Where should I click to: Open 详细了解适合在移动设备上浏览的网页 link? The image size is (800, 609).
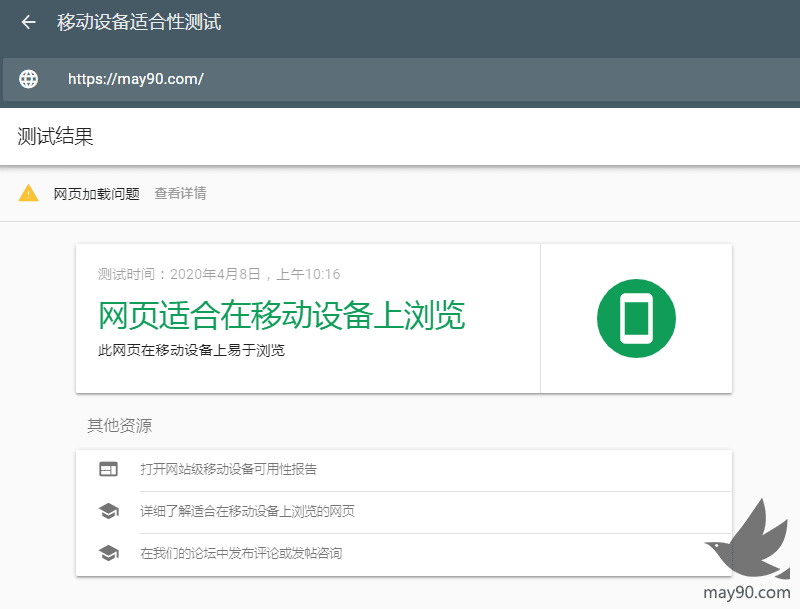247,511
